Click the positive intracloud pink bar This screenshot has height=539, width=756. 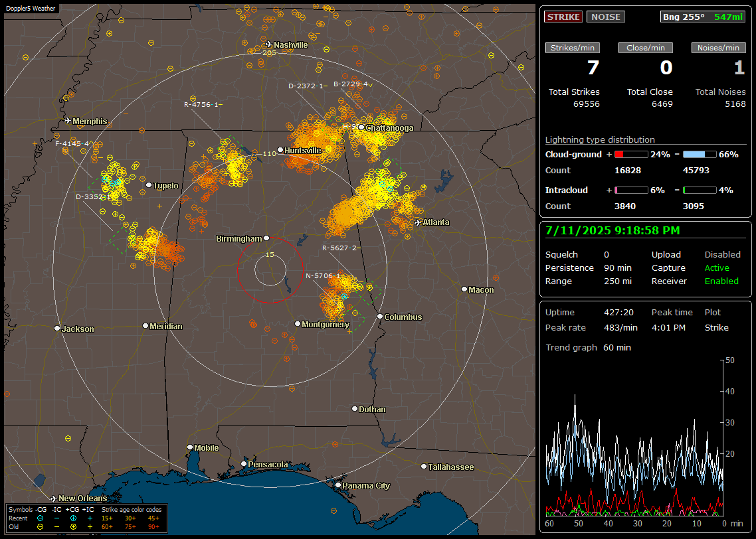(x=631, y=191)
